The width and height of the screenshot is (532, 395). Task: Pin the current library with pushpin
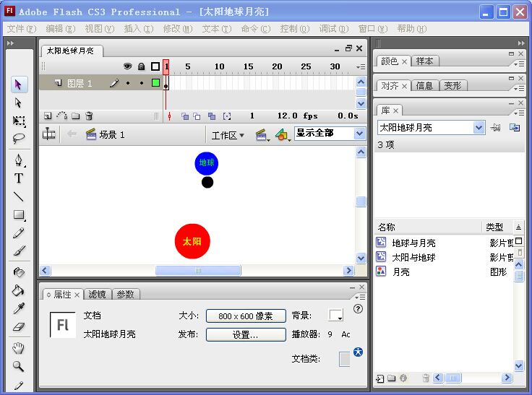[495, 128]
